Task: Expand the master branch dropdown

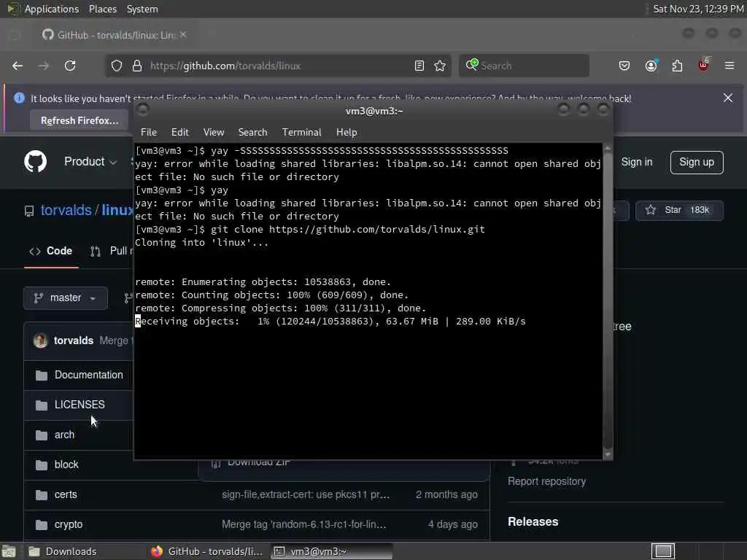Action: coord(65,298)
